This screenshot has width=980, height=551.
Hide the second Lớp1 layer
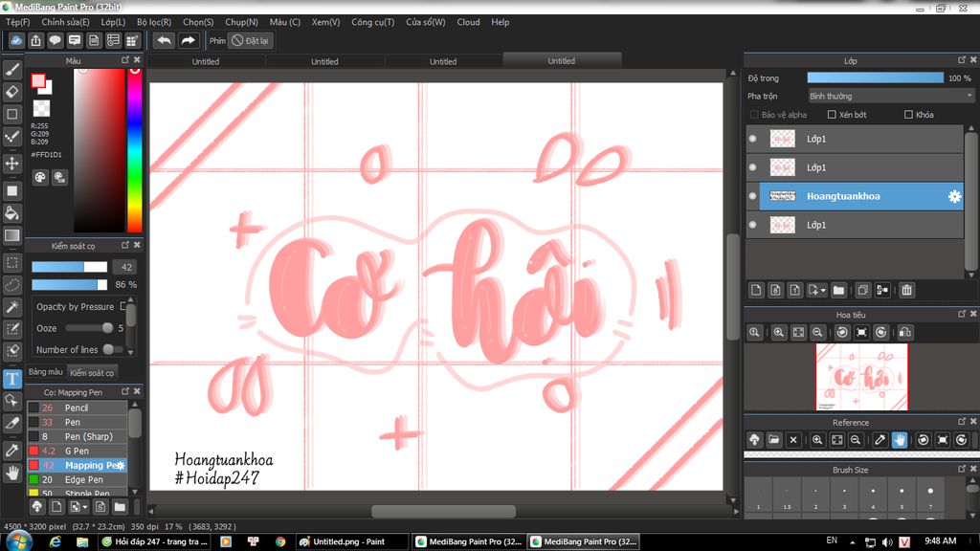(x=752, y=167)
